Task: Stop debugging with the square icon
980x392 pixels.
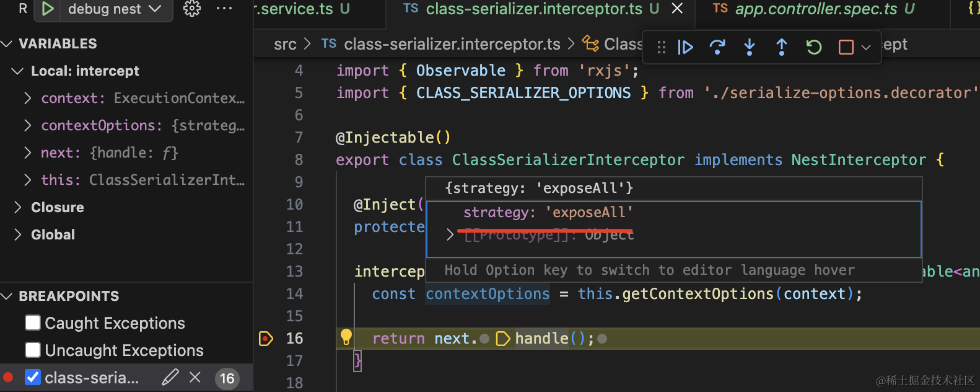Action: (x=846, y=48)
